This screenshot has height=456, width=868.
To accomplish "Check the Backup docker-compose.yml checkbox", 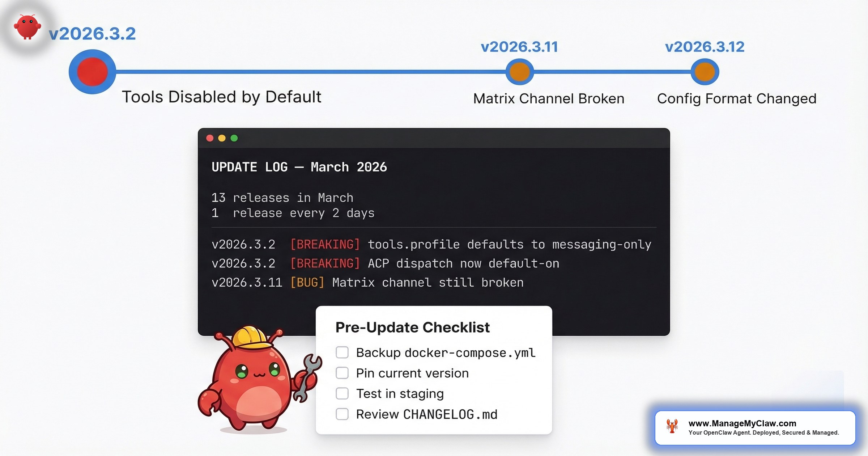I will 342,352.
